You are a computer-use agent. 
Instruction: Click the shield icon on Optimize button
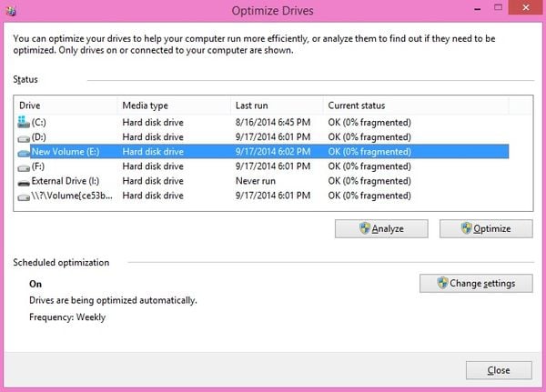click(466, 229)
